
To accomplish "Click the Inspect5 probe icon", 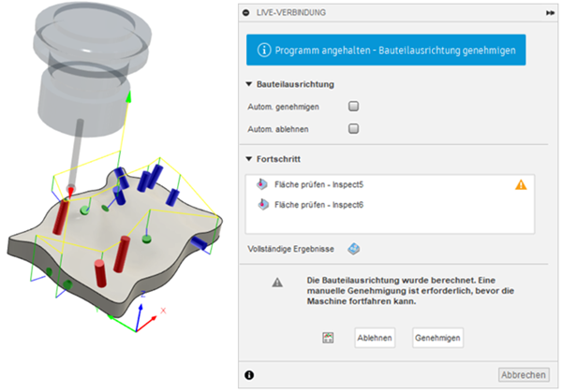I will coord(262,184).
